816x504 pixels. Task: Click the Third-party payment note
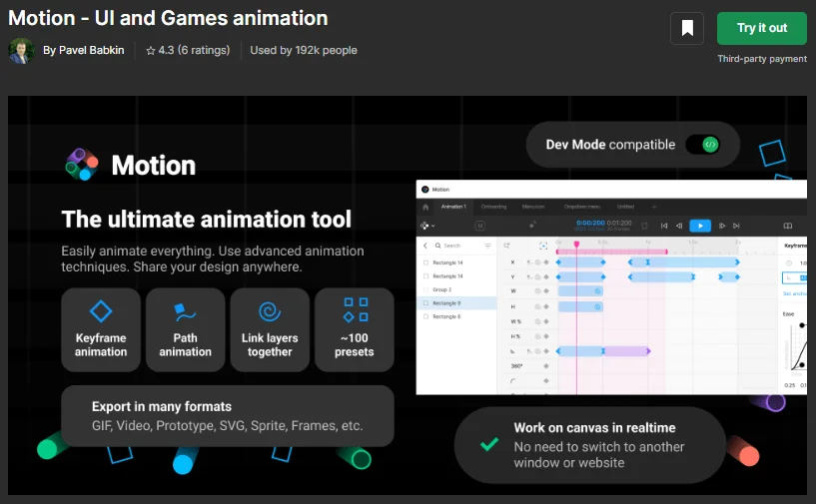point(762,59)
